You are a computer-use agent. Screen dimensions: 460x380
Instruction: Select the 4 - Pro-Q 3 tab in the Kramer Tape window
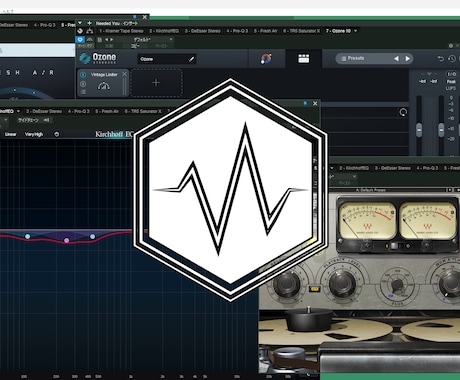pos(427,168)
